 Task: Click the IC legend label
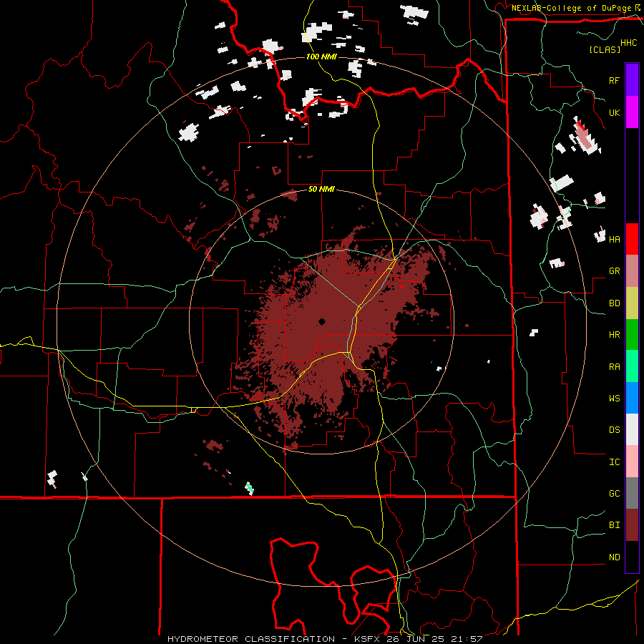click(x=614, y=462)
